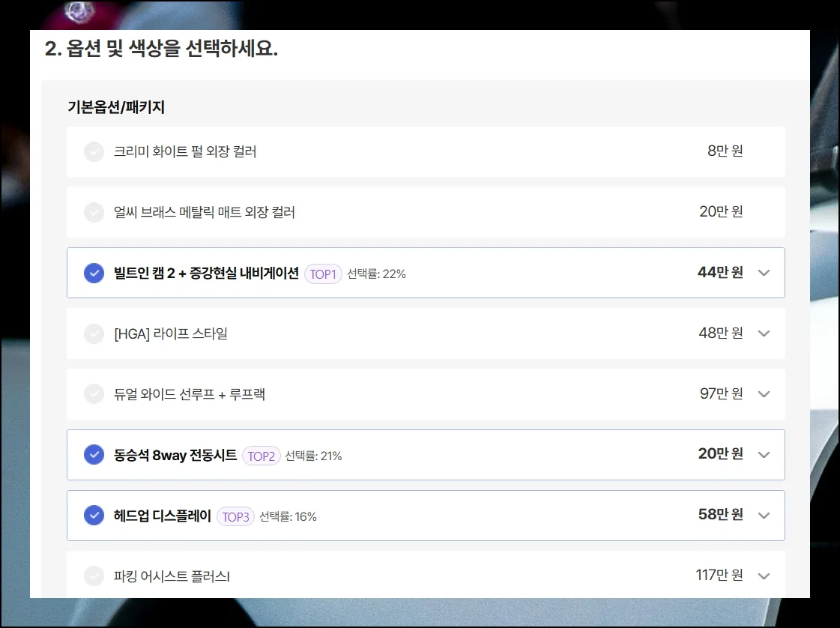
Task: Click the 빌트인 캠 2 + 증강현실 내비게이션 title
Action: click(x=206, y=274)
